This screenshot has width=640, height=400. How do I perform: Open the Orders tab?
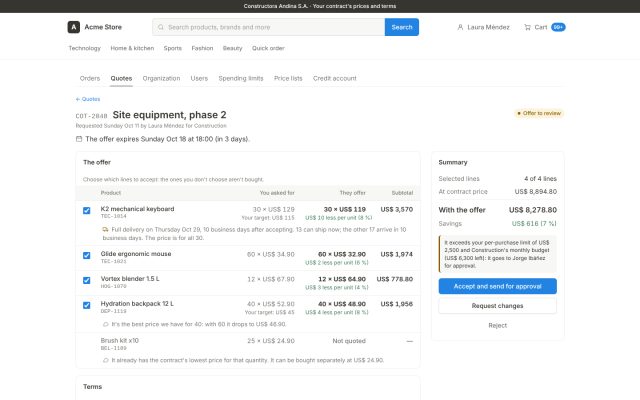[90, 78]
